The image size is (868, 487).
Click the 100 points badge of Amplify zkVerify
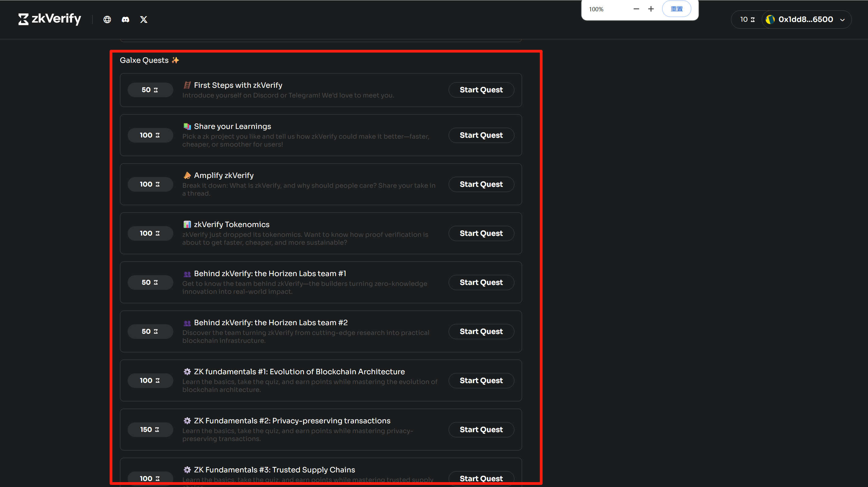pos(150,184)
